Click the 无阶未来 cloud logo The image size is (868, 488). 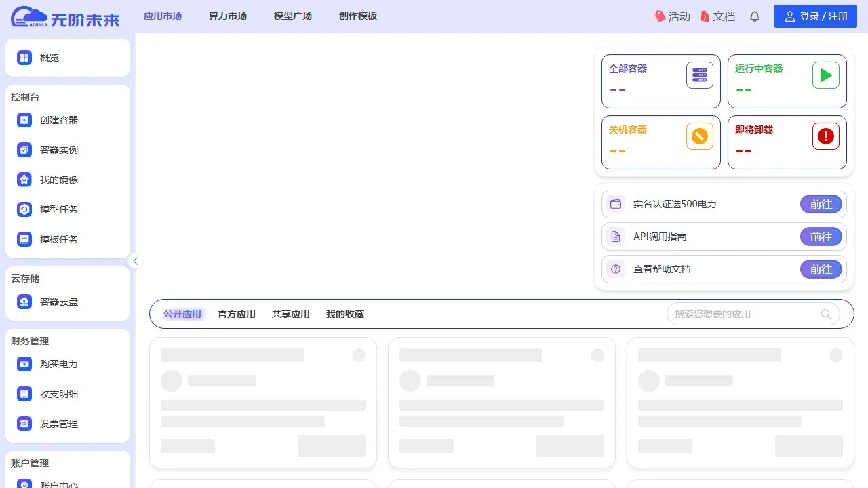click(65, 16)
